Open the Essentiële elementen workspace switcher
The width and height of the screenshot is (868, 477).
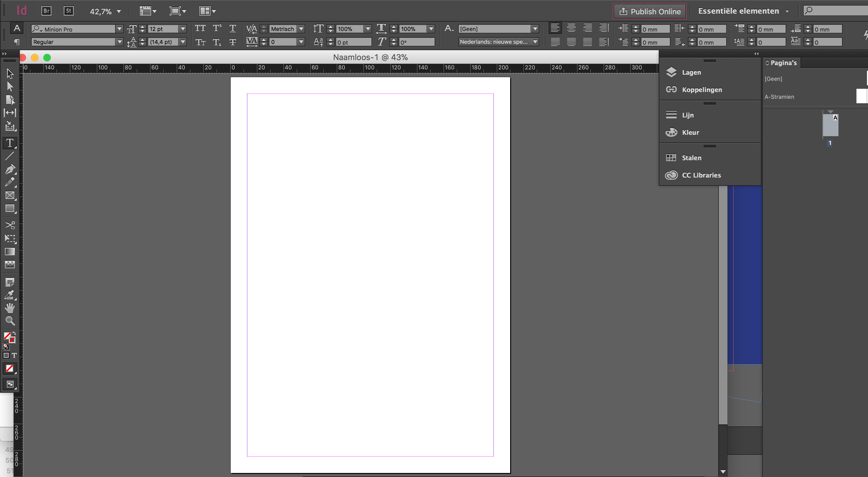tap(743, 11)
